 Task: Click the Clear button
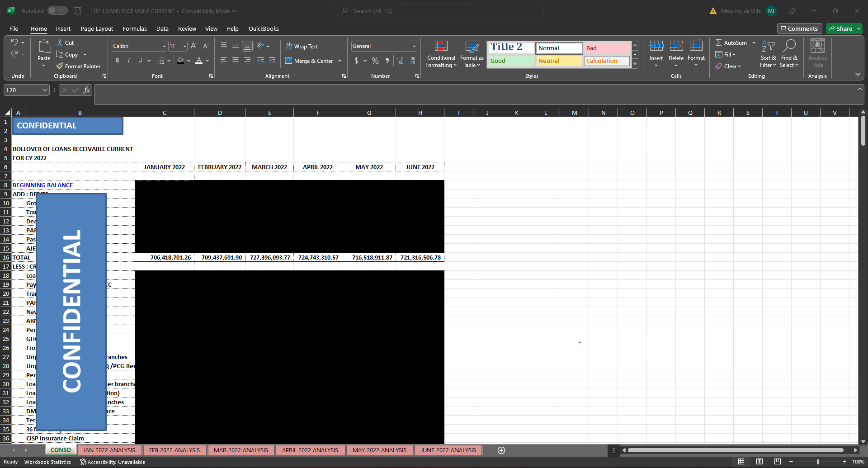tap(728, 66)
